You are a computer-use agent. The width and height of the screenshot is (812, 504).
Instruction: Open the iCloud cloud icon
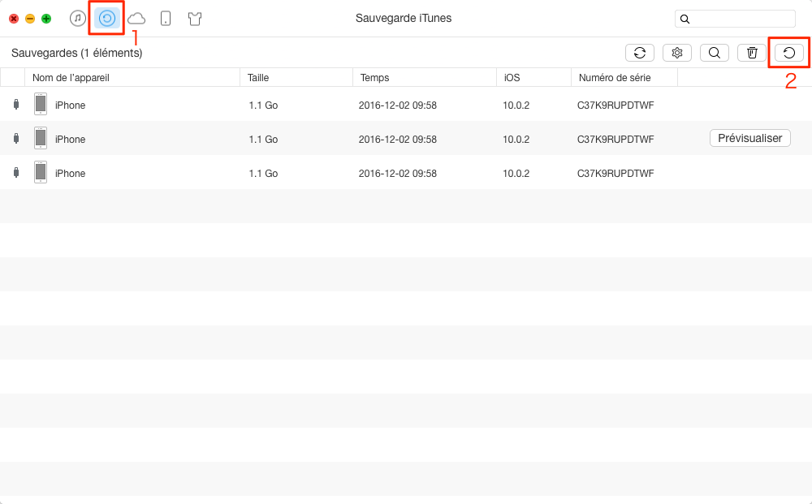tap(136, 19)
